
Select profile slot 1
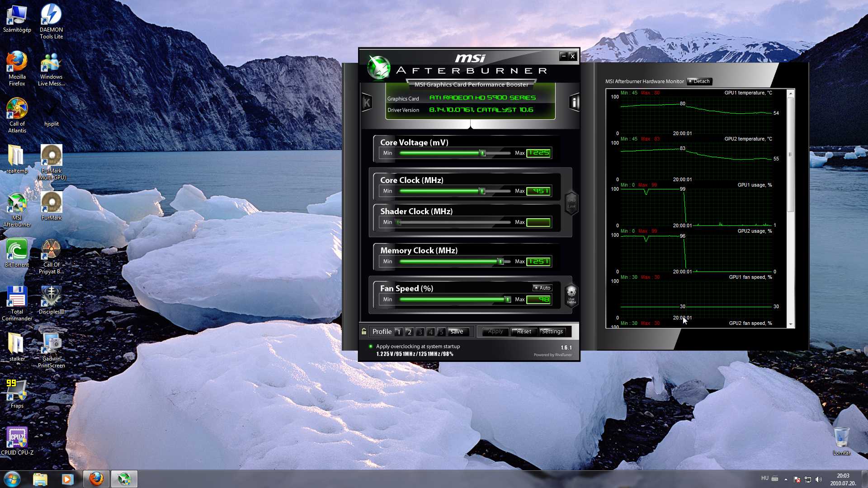point(398,332)
